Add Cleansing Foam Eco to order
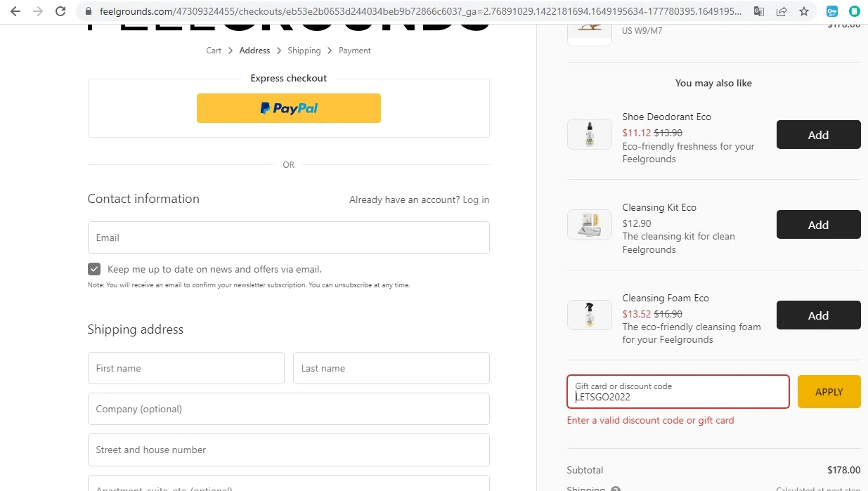Viewport: 868px width, 491px height. click(x=818, y=315)
